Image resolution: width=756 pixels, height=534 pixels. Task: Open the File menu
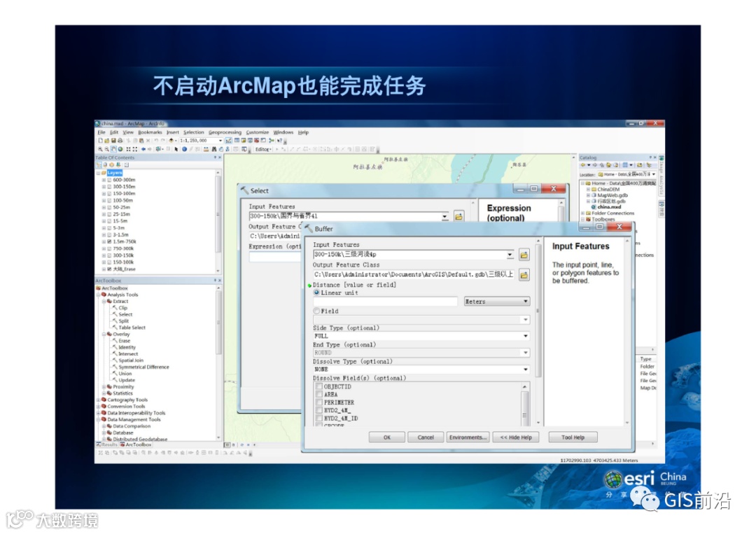pos(101,132)
